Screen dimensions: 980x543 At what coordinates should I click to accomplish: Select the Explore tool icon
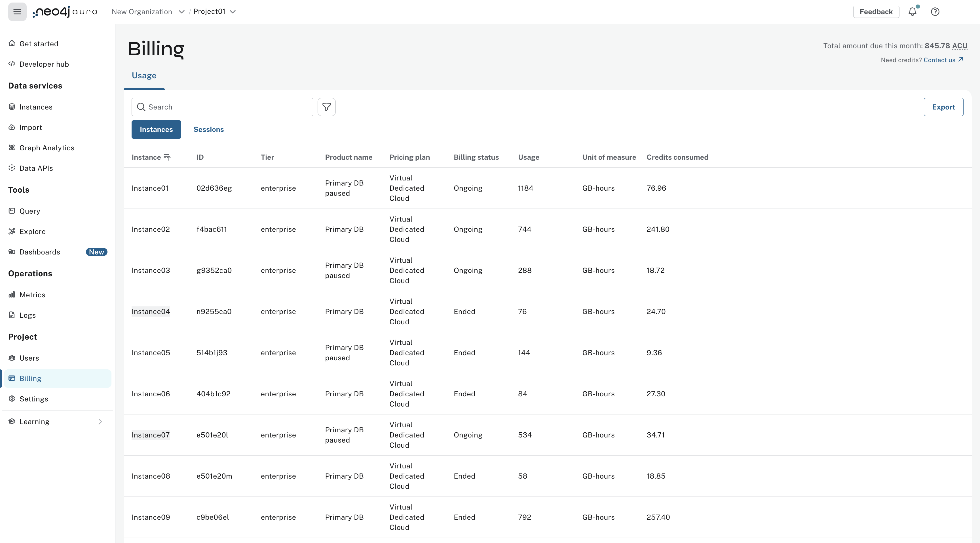12,231
